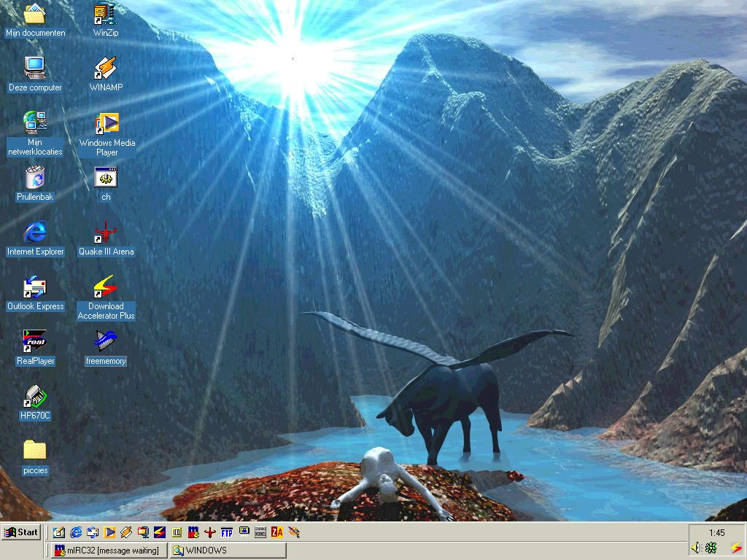747x560 pixels.
Task: Select the HP670C printer shortcut
Action: click(35, 397)
